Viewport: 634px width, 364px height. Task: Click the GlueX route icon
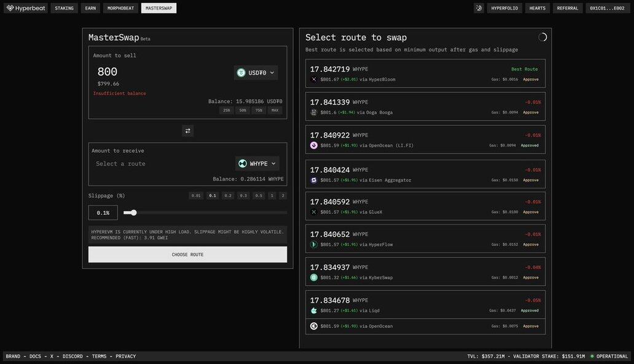click(314, 212)
